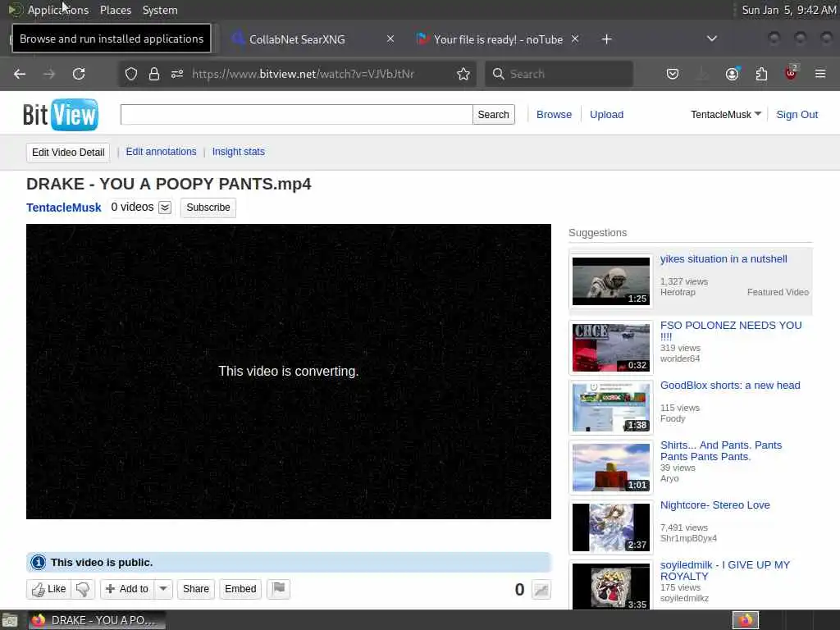Click the BitView Search button

coord(493,114)
